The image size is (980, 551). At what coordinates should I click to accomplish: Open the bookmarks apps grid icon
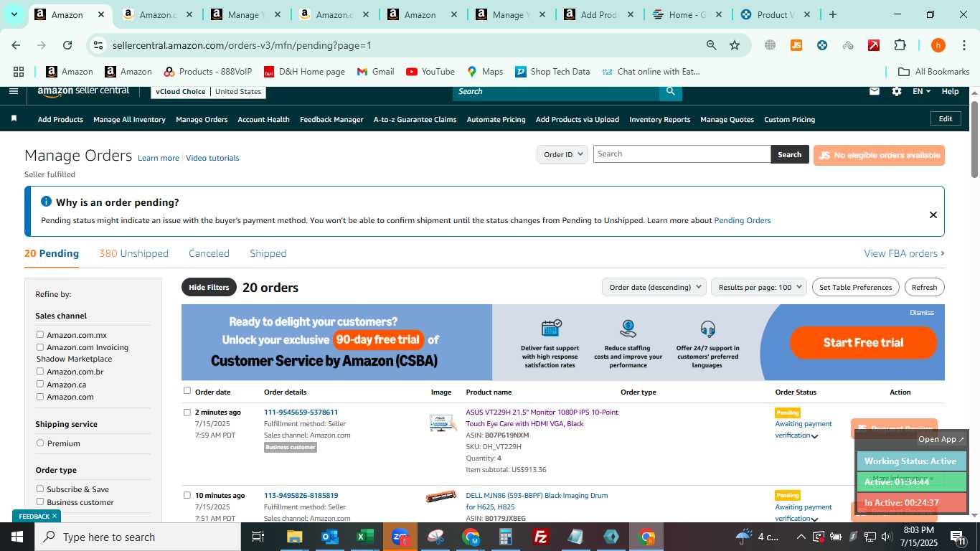coord(19,72)
